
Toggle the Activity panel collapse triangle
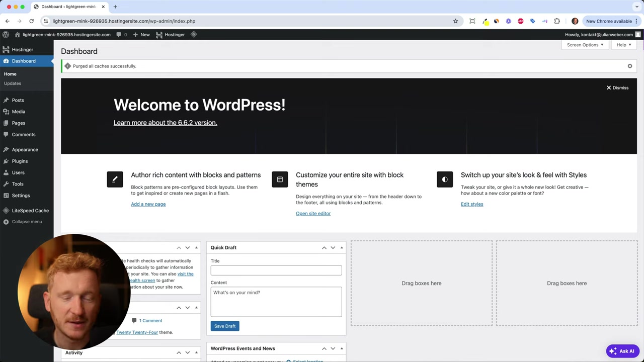pos(196,352)
